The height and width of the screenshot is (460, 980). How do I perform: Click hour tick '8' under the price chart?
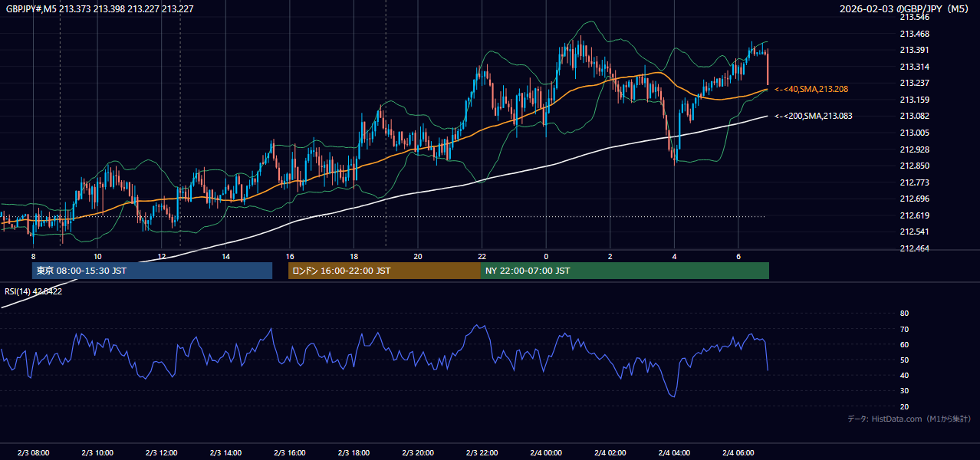33,256
